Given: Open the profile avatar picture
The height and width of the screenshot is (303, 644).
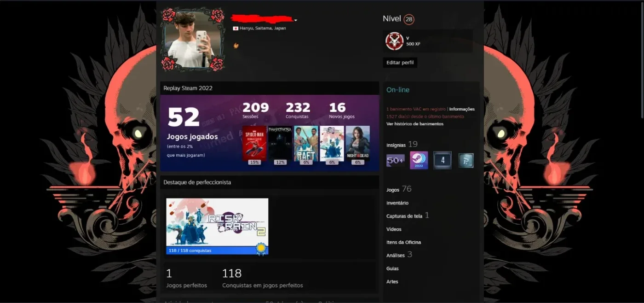Looking at the screenshot, I should click(193, 40).
